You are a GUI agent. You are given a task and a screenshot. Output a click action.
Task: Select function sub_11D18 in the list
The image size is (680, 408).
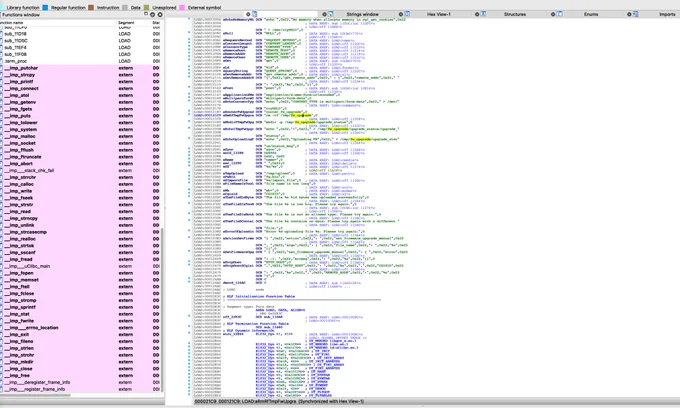click(x=80, y=34)
